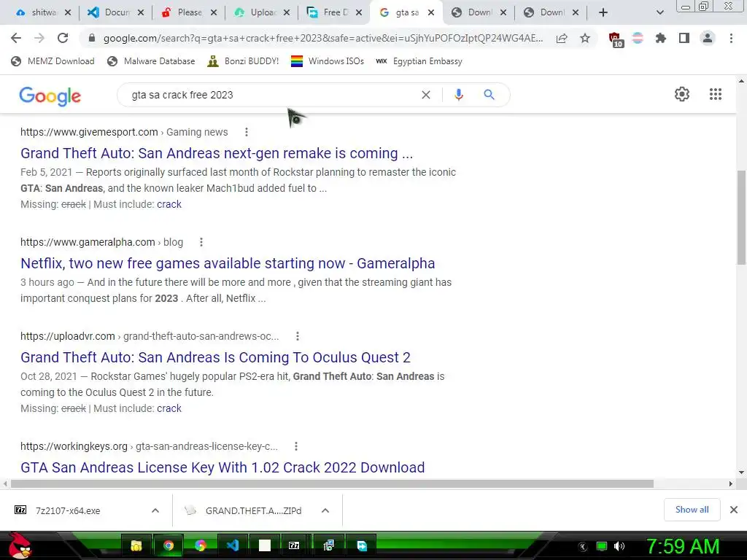Expand options for GRAND.THEFT.A...ZIPd download

point(325,510)
